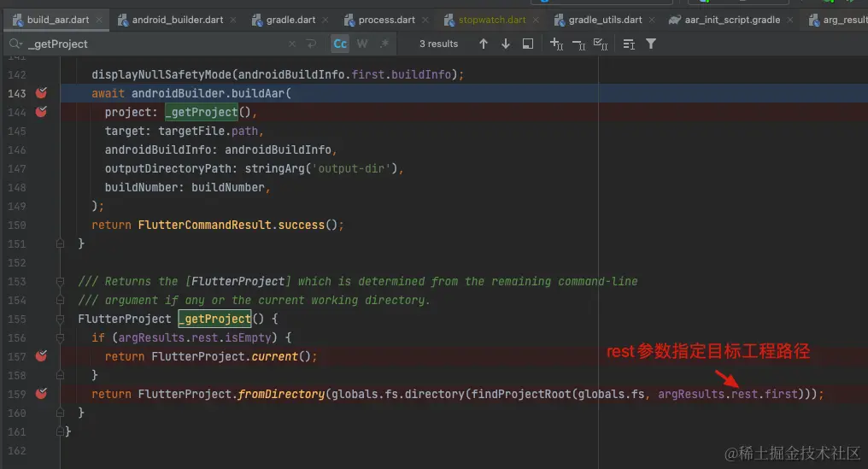Close the gradle.dart tab
The width and height of the screenshot is (868, 469).
click(325, 20)
